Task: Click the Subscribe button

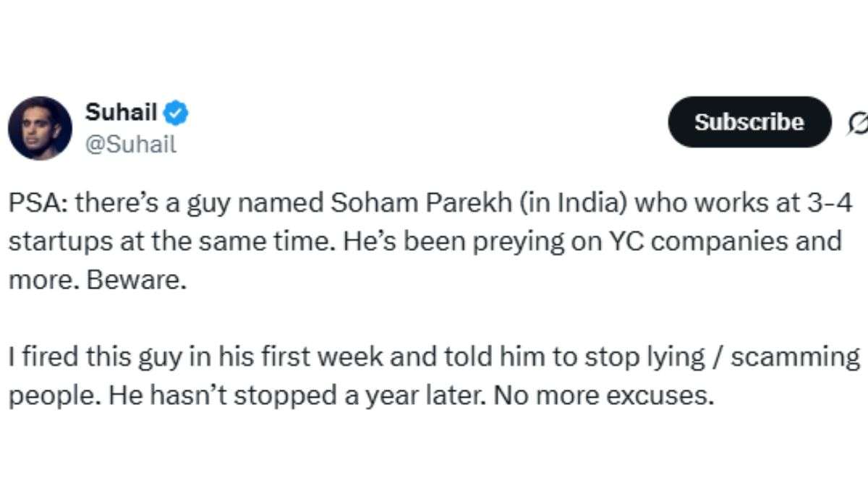Action: (749, 122)
